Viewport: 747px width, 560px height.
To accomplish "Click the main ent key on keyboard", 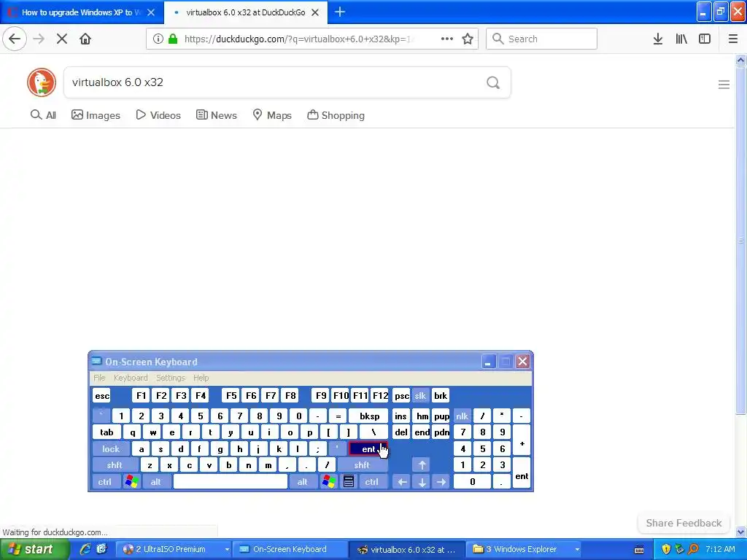I will pos(368,448).
